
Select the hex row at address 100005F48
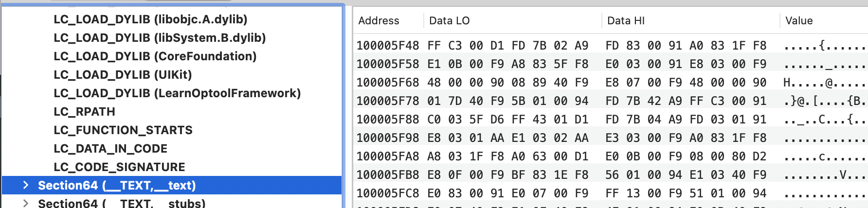611,46
